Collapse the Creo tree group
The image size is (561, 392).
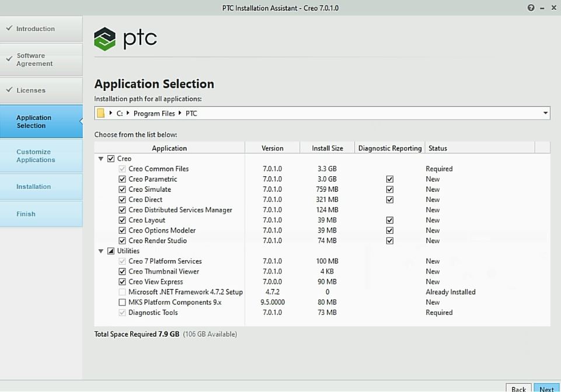[x=101, y=159]
